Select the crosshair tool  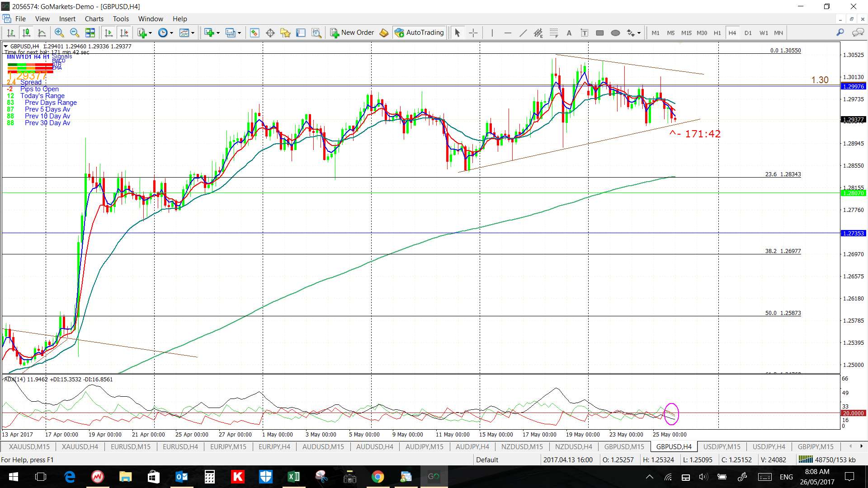(473, 33)
